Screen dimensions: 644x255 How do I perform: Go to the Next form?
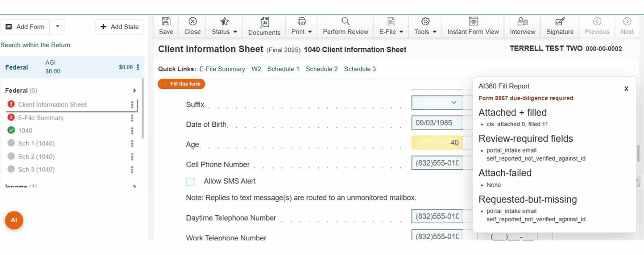[x=627, y=26]
